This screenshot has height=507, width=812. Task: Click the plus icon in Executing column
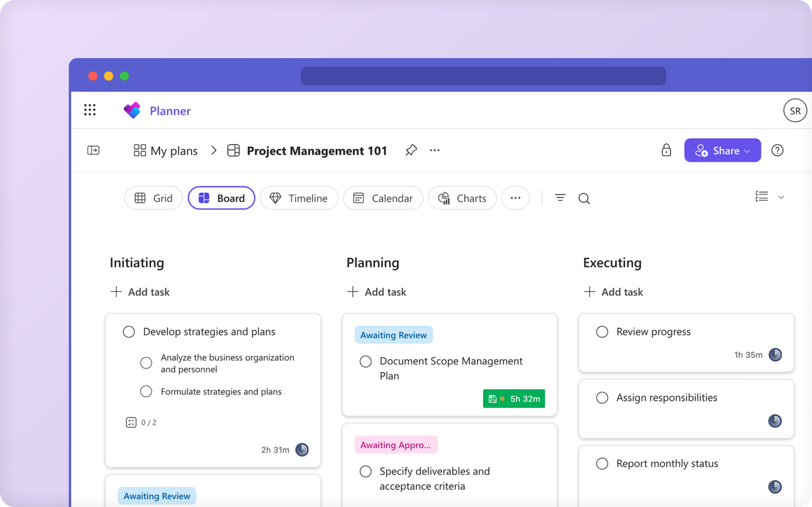pos(589,292)
